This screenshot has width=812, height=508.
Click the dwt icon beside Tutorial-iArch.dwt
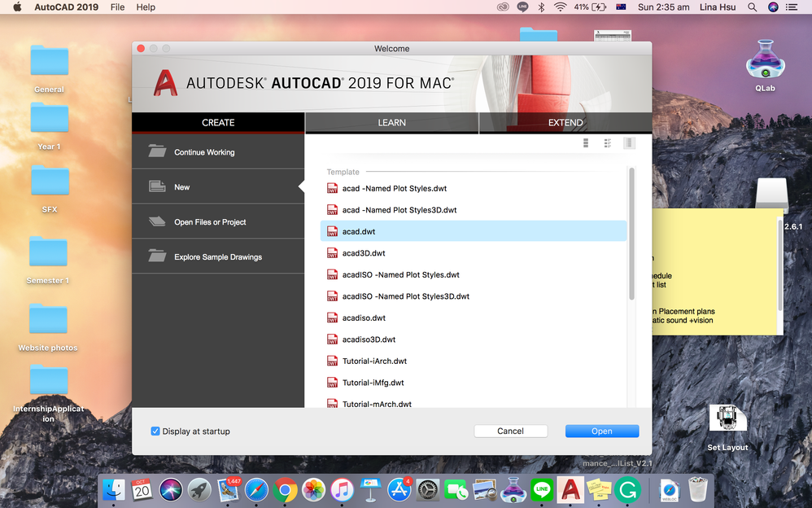coord(332,361)
